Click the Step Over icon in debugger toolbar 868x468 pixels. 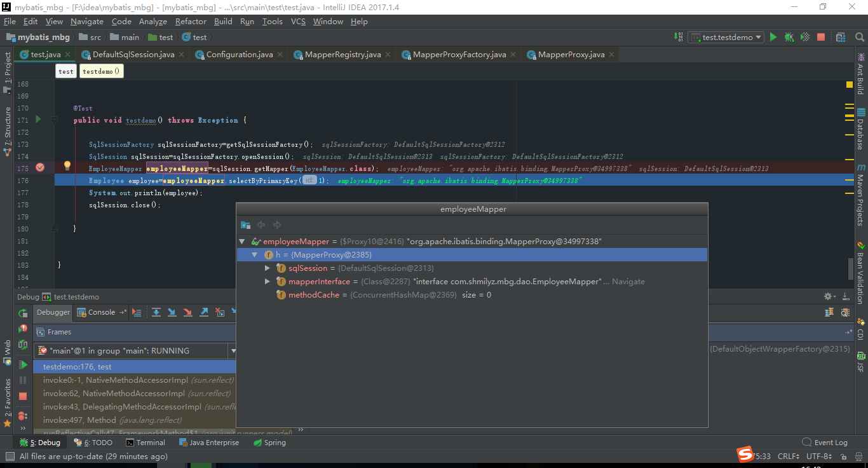pyautogui.click(x=156, y=312)
